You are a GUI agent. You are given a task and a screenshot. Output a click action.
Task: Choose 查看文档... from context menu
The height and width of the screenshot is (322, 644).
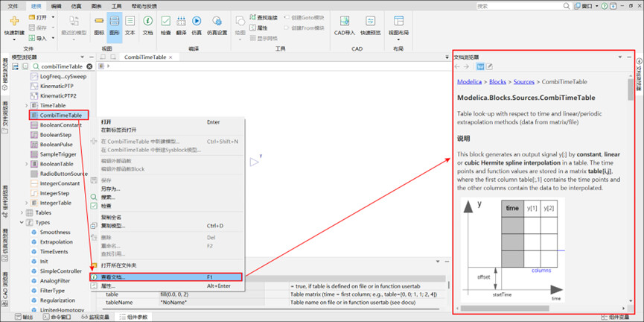(x=166, y=277)
